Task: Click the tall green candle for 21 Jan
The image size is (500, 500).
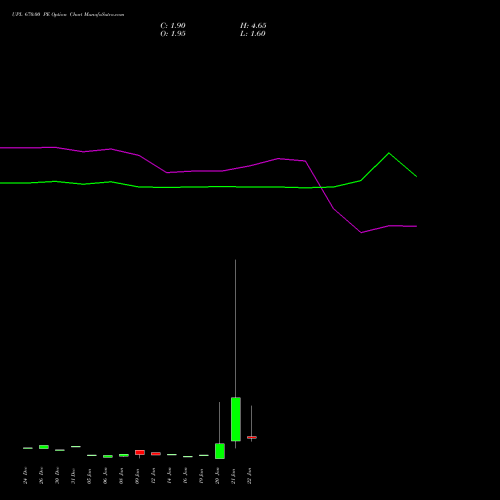Action: click(x=236, y=419)
